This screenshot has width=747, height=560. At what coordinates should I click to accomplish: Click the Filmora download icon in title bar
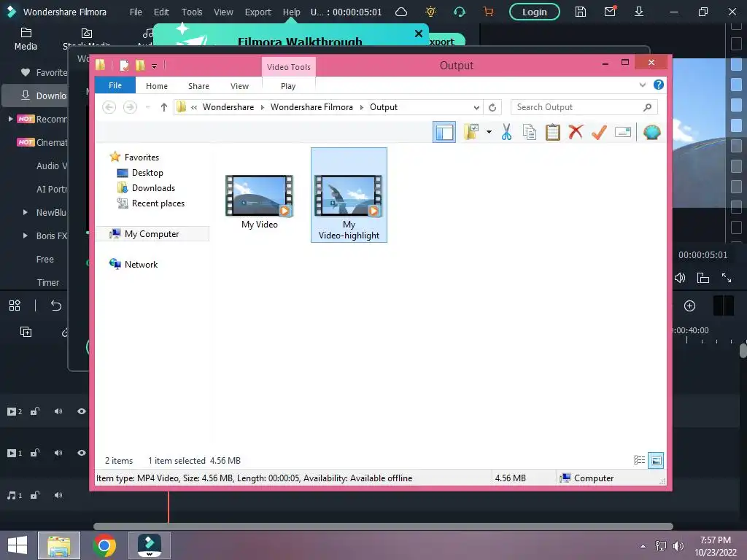[x=639, y=12]
